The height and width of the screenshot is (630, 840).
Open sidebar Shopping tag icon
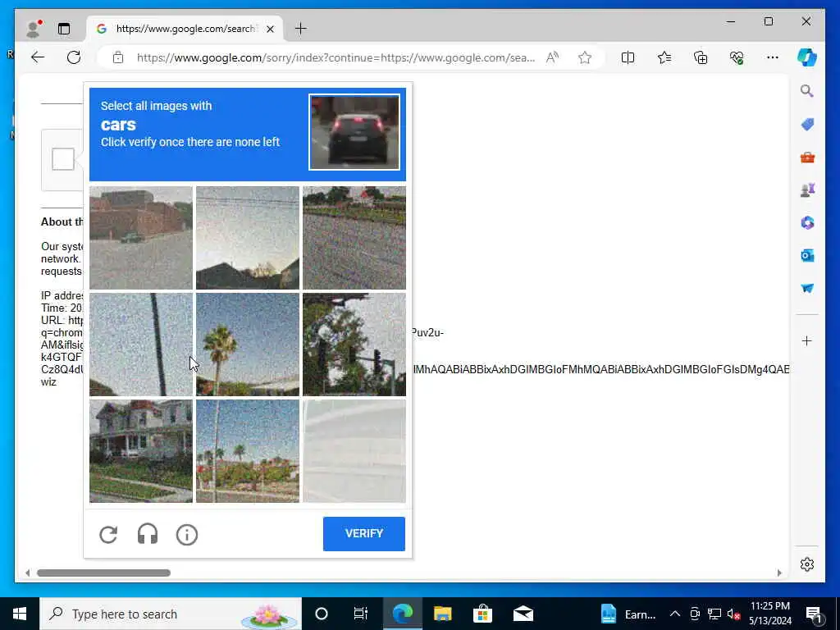click(x=807, y=125)
